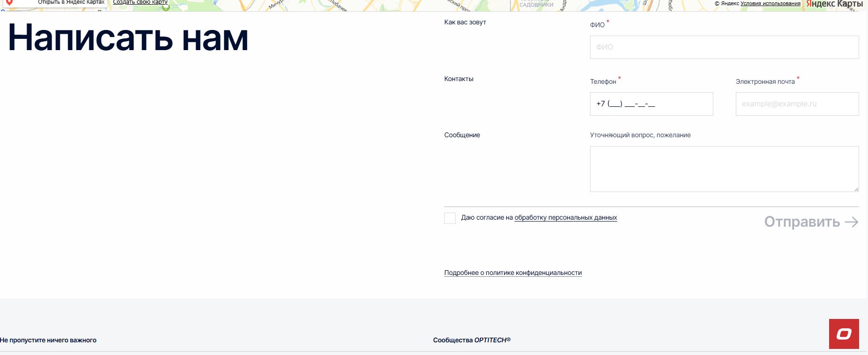Click the Контакты label
Screen dimensions: 868x355
(459, 79)
